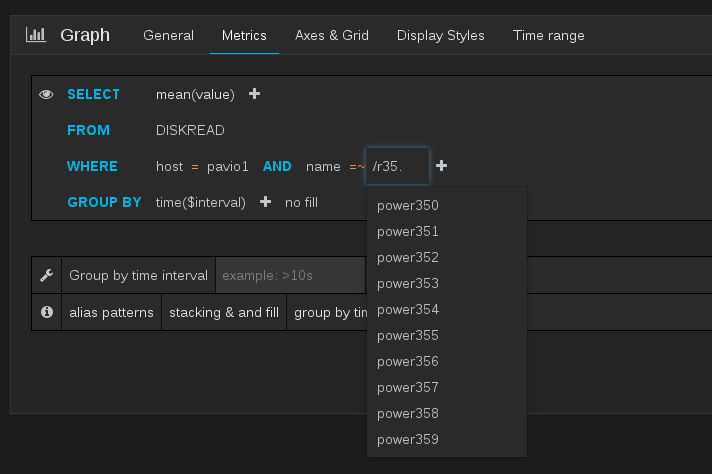Pick power359 at list bottom
This screenshot has height=474, width=712.
point(447,439)
